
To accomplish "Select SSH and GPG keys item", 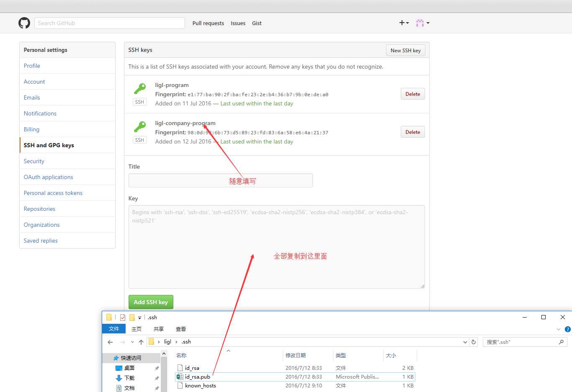I will (x=67, y=145).
